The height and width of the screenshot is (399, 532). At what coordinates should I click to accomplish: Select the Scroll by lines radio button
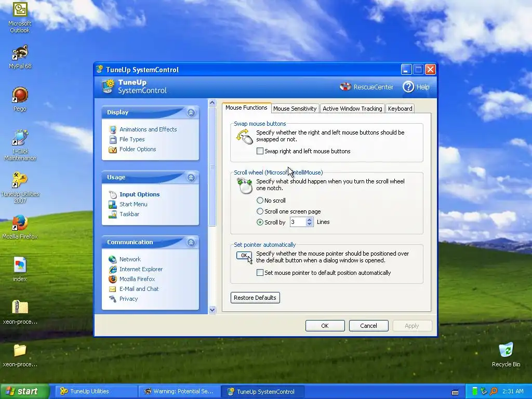pyautogui.click(x=260, y=222)
